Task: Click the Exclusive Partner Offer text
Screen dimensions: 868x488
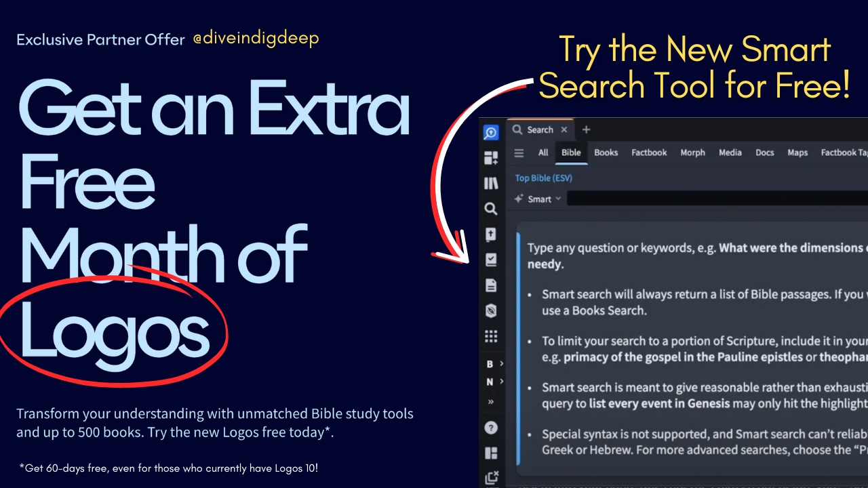Action: click(100, 40)
